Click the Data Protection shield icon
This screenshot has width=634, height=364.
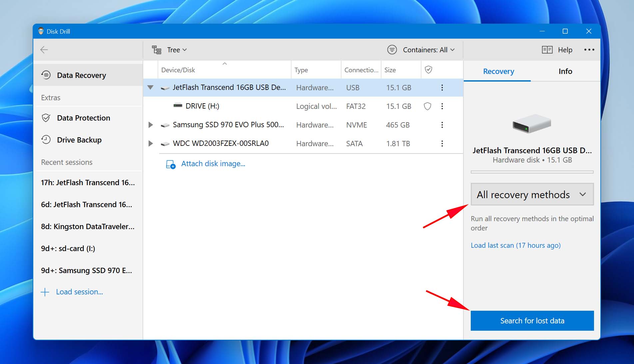[x=46, y=118]
